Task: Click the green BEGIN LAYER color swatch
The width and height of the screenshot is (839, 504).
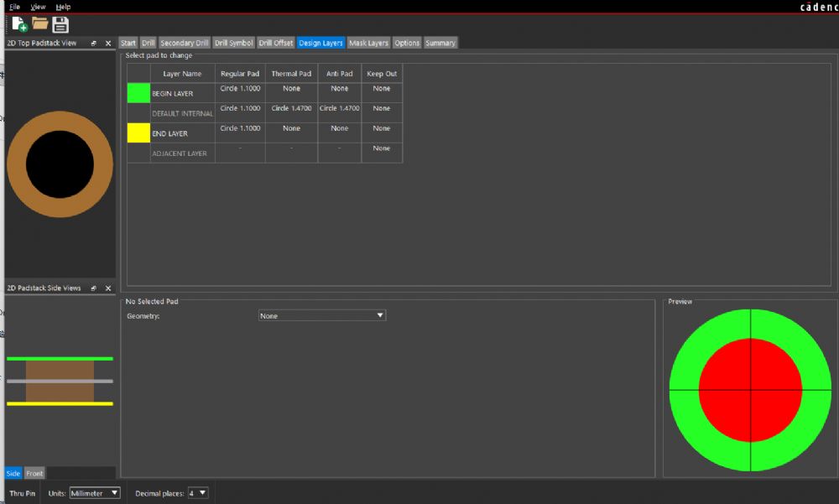Action: [x=138, y=93]
